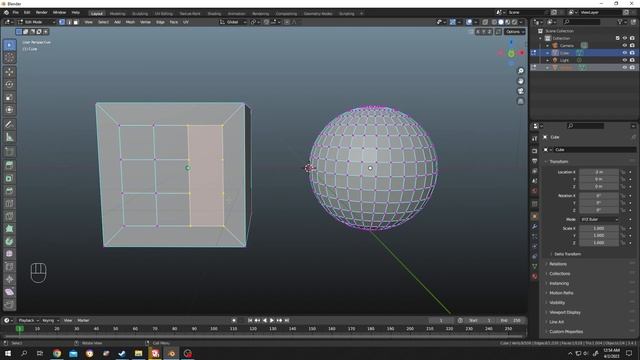Enable face select mode

point(76,22)
